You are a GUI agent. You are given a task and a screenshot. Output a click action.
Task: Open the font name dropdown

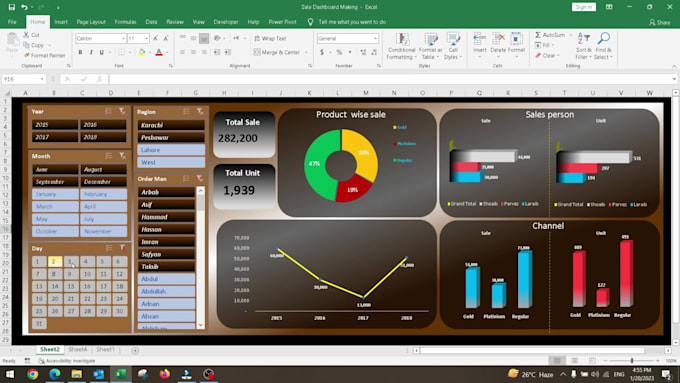[123, 39]
